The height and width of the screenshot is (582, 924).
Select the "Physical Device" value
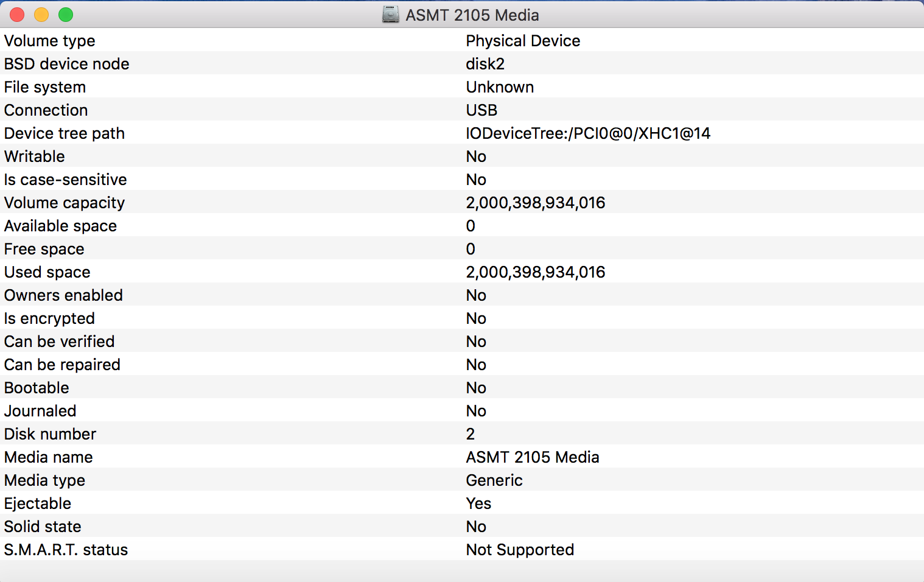click(523, 41)
